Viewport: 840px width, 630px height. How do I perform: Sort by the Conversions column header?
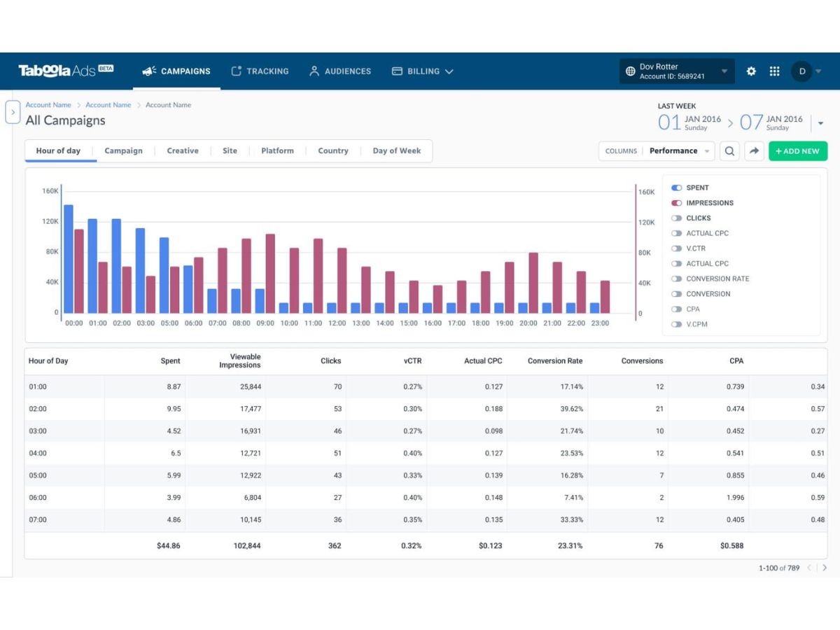click(642, 361)
